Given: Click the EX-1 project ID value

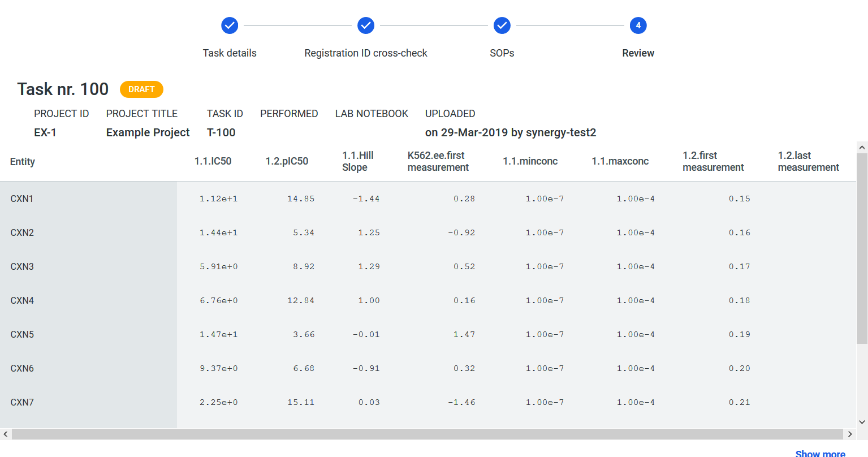Looking at the screenshot, I should pyautogui.click(x=45, y=132).
